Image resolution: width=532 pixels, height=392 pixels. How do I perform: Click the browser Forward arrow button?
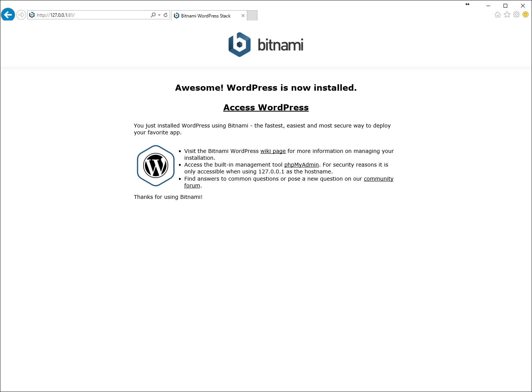coord(21,15)
